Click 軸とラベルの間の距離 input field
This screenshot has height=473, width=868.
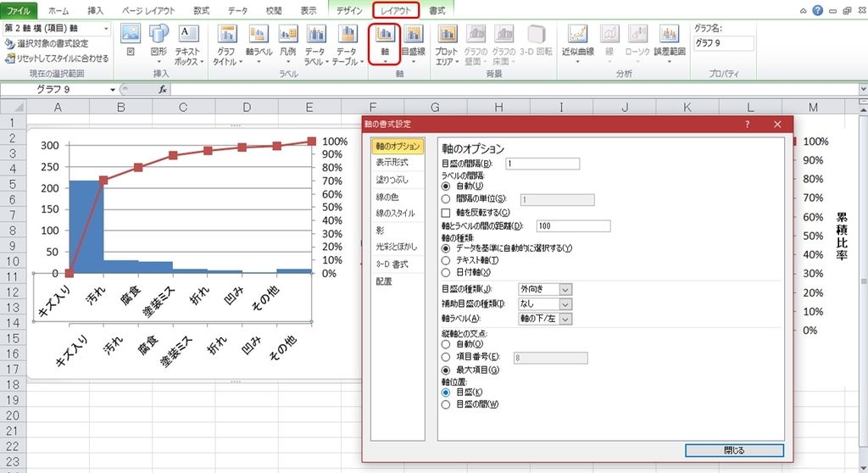574,226
